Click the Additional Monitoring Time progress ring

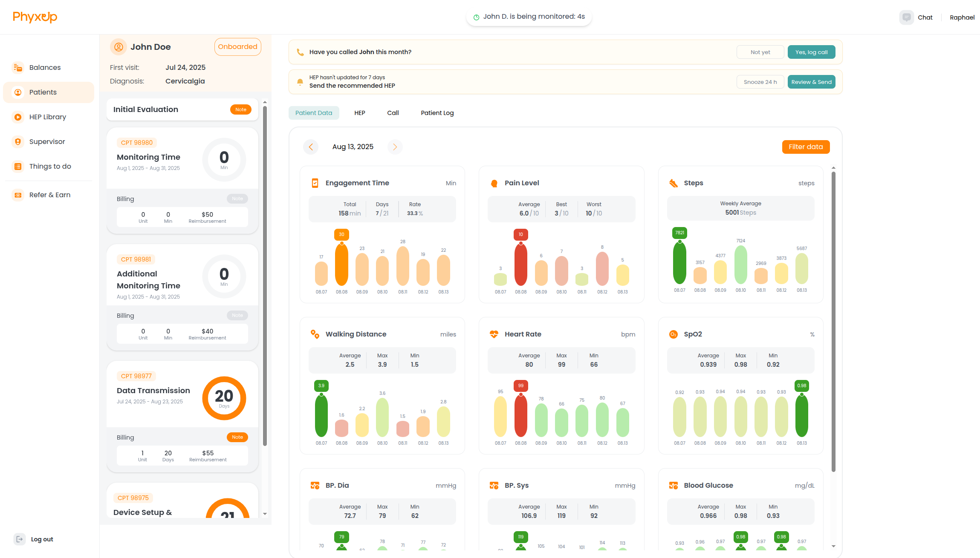[224, 276]
